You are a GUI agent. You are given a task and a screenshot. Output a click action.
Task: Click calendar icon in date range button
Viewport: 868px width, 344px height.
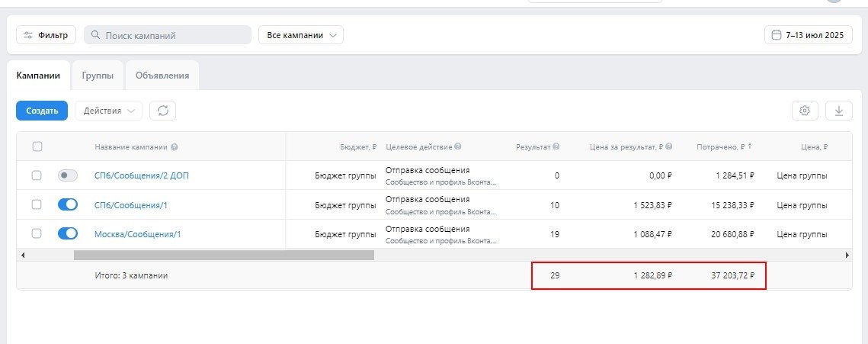(x=777, y=35)
